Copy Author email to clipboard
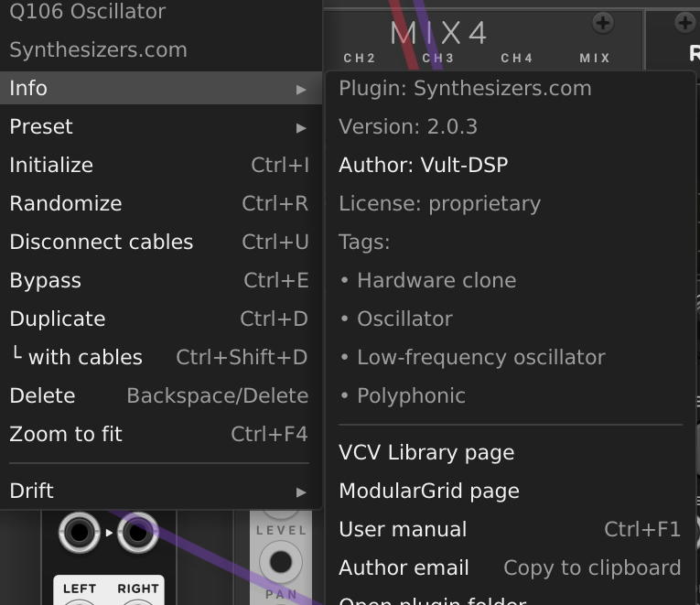This screenshot has width=700, height=605. [511, 567]
